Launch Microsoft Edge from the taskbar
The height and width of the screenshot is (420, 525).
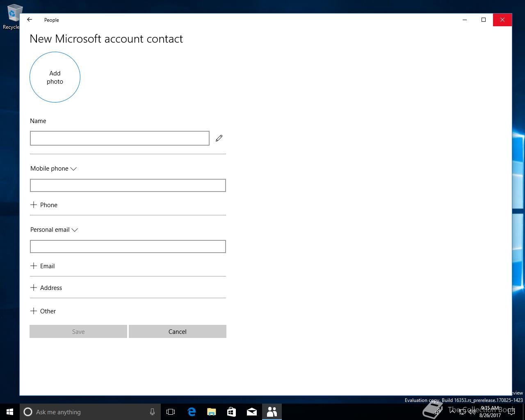[191, 412]
